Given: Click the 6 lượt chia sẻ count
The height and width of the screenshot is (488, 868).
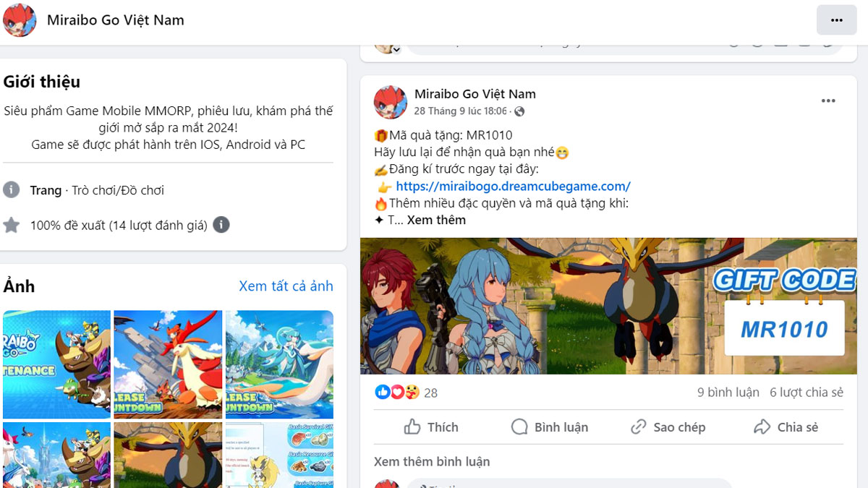Looking at the screenshot, I should point(807,393).
